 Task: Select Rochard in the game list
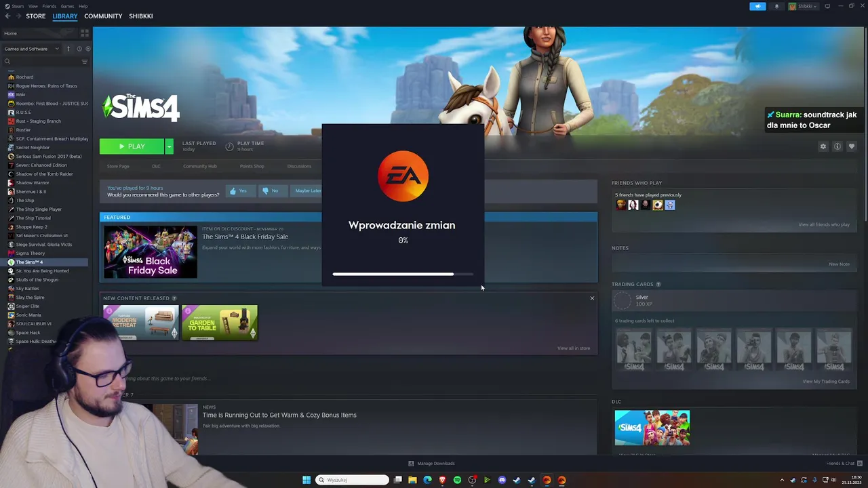pos(24,77)
